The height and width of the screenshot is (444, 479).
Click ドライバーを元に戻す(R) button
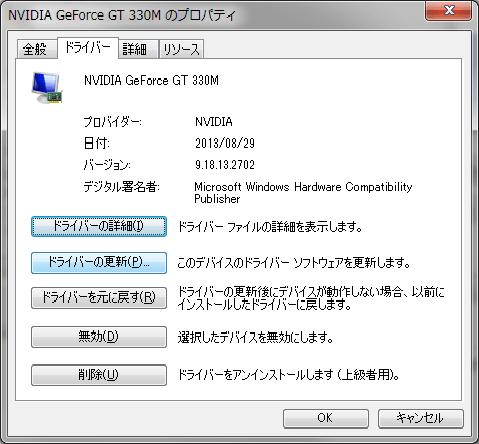[x=99, y=298]
